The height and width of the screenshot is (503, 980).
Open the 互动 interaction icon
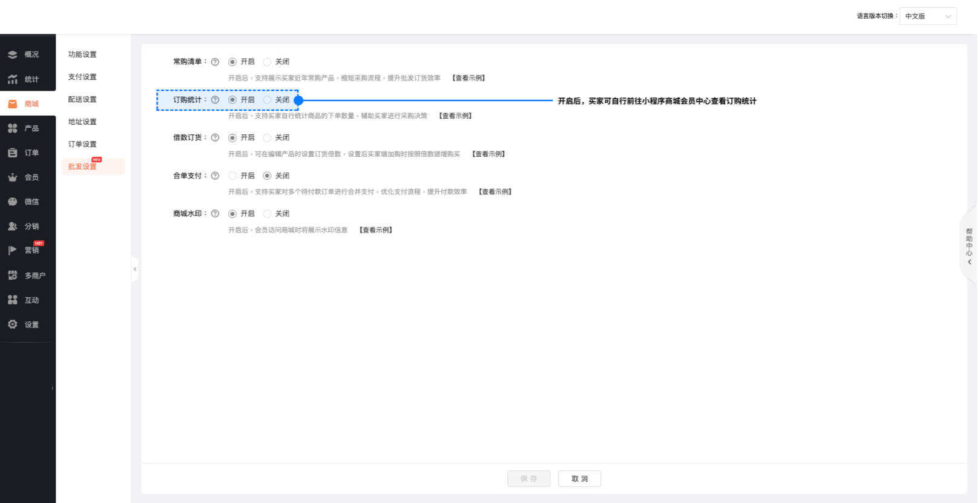[13, 300]
